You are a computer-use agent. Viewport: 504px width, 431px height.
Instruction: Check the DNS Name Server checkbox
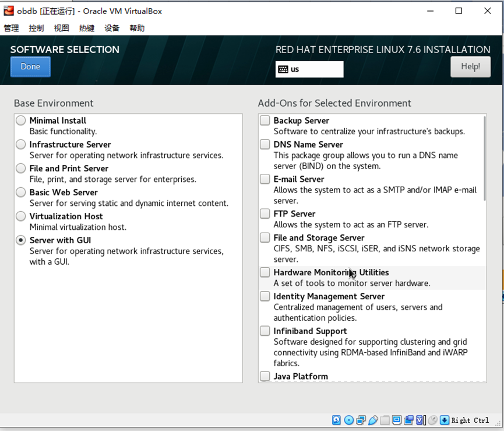[x=265, y=145]
